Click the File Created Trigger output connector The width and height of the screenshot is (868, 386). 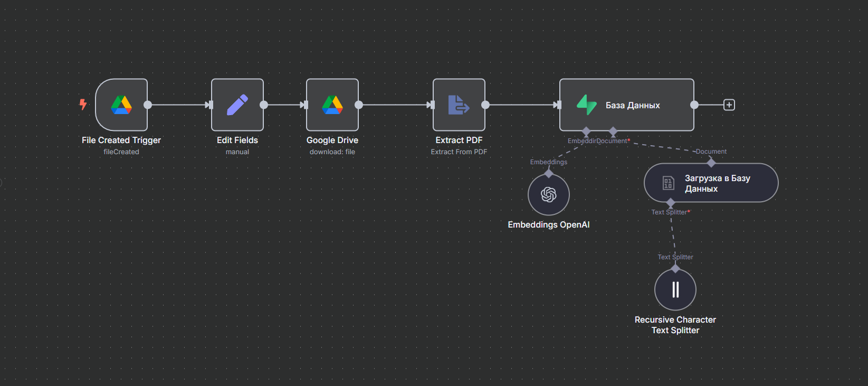[x=148, y=105]
